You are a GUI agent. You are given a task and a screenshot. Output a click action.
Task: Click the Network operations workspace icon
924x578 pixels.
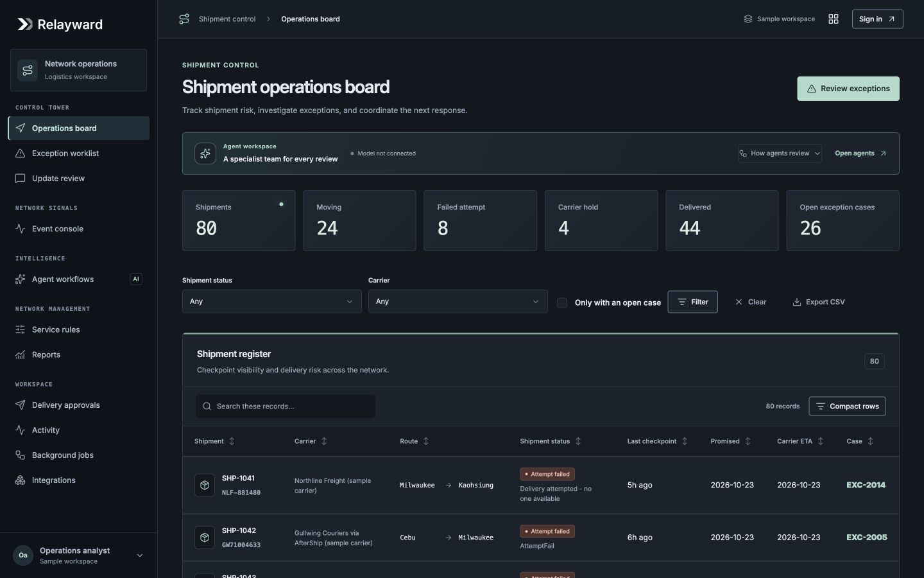[x=28, y=70]
